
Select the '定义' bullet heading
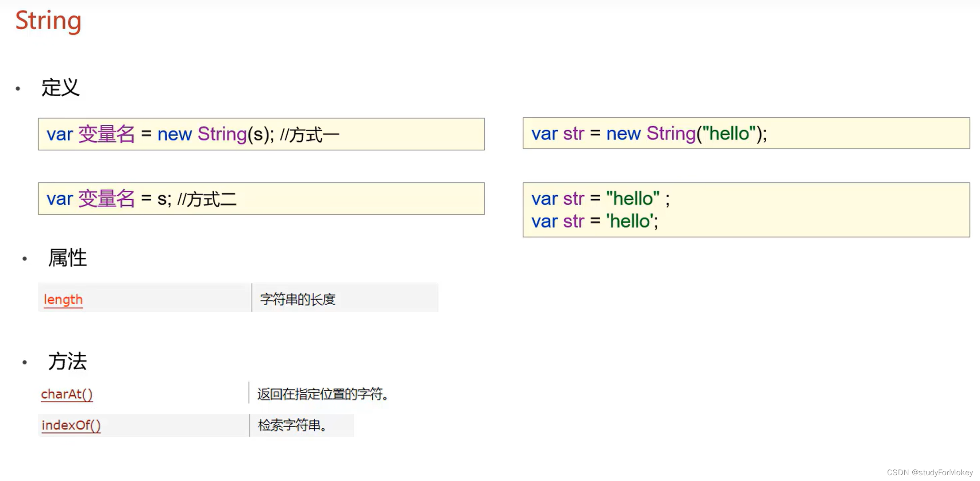click(x=60, y=87)
